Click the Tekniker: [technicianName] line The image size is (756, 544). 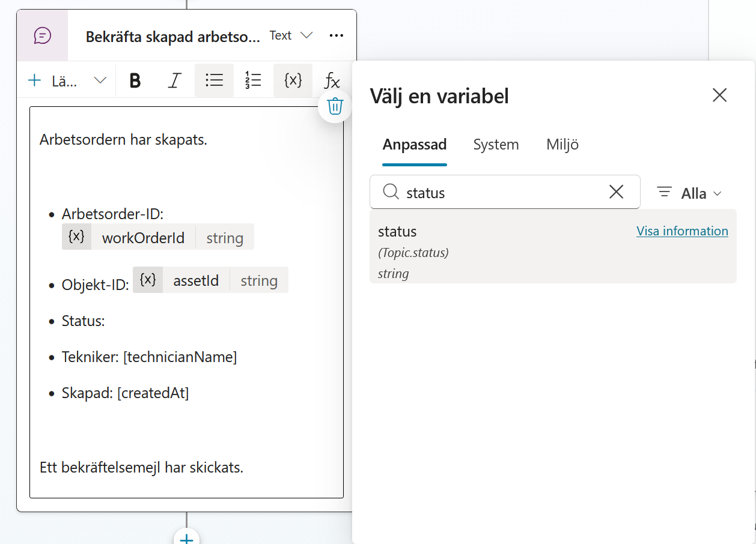pos(149,357)
